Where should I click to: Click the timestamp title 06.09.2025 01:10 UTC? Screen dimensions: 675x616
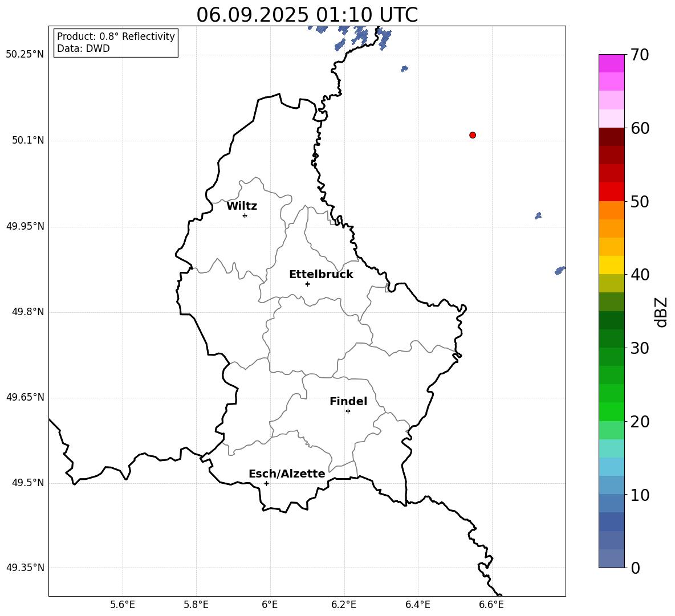tap(307, 15)
